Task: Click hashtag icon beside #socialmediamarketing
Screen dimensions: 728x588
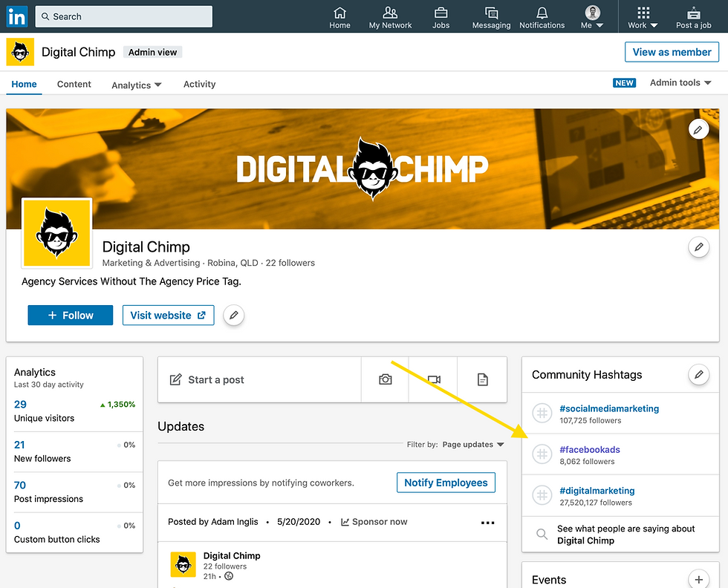Action: pyautogui.click(x=542, y=413)
